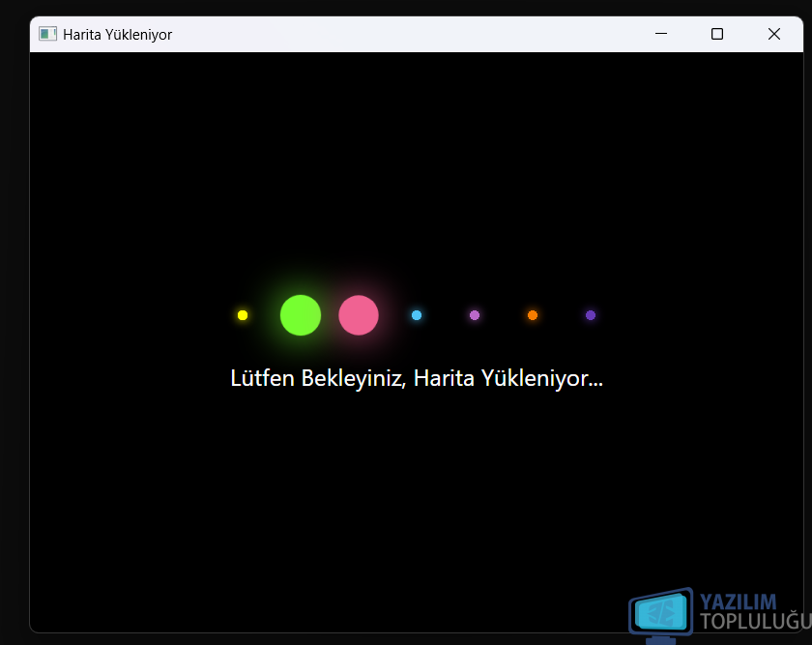Image resolution: width=812 pixels, height=645 pixels.
Task: Click the small orange loading dot
Action: pos(533,315)
